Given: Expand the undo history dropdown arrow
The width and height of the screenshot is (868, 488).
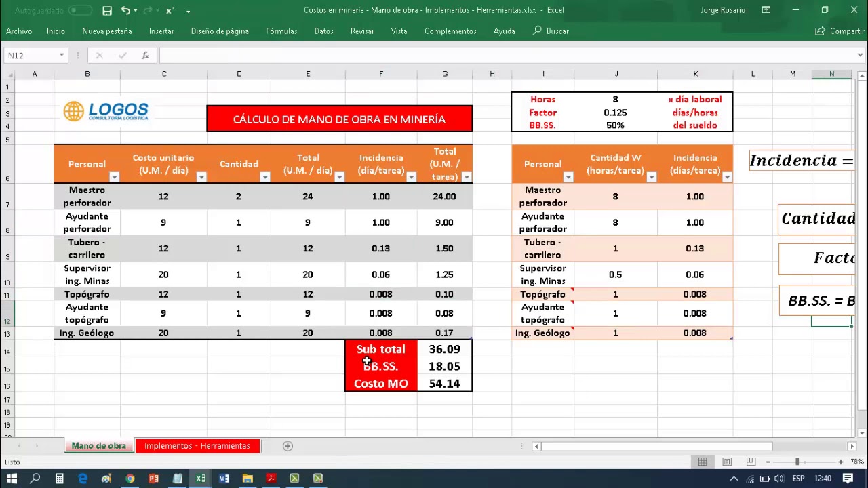Looking at the screenshot, I should click(x=136, y=10).
